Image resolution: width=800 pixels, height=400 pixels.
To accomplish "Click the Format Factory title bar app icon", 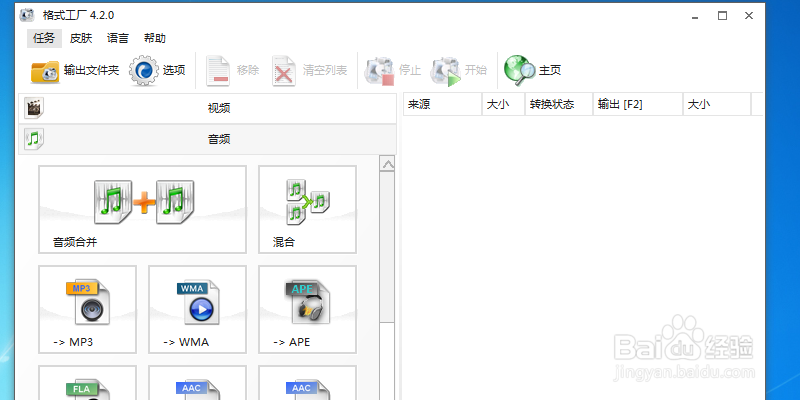I will [x=27, y=15].
